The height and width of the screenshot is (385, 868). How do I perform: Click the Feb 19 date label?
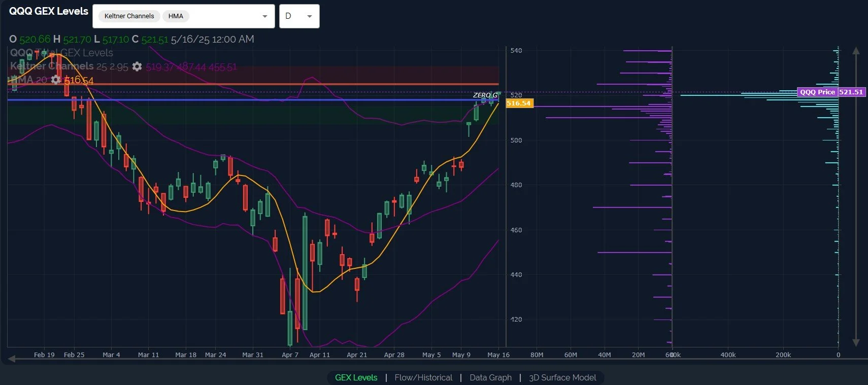pos(44,355)
